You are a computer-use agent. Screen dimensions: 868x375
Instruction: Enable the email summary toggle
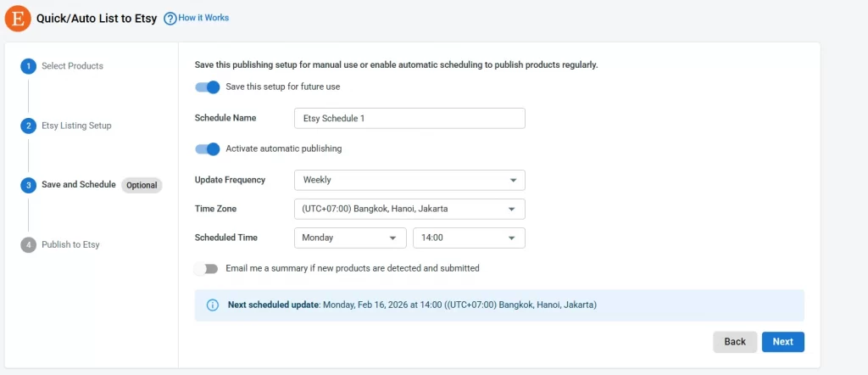(206, 269)
